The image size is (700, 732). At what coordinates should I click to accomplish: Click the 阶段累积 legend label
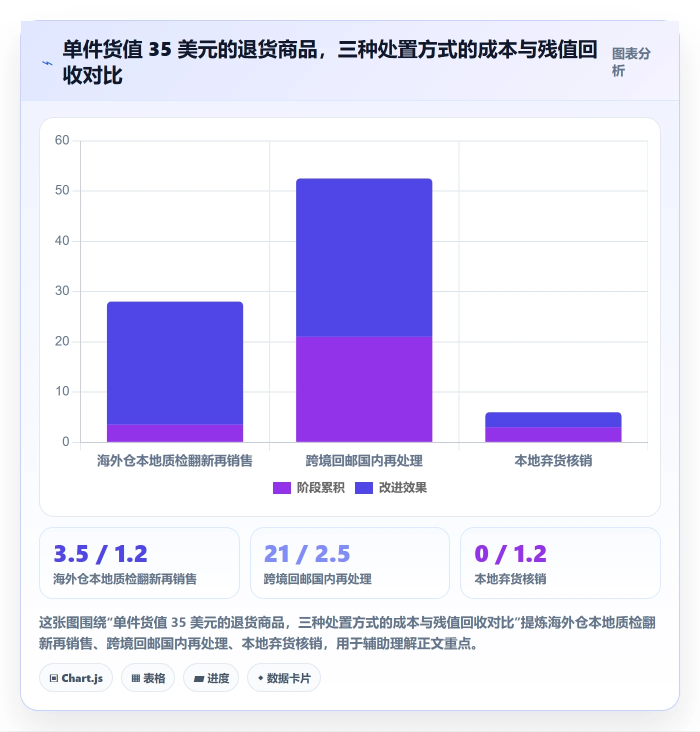coord(320,487)
